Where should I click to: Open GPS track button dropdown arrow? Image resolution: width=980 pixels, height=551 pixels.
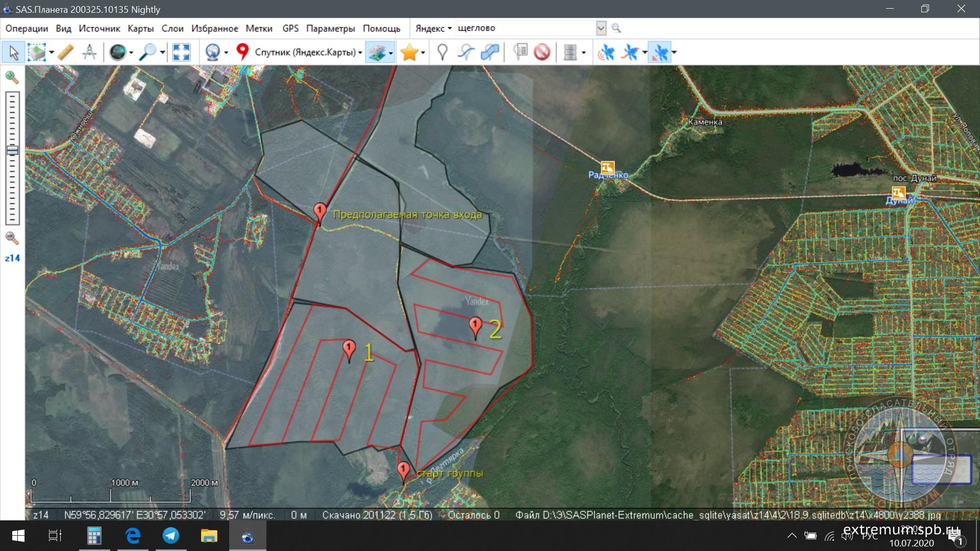tap(645, 52)
